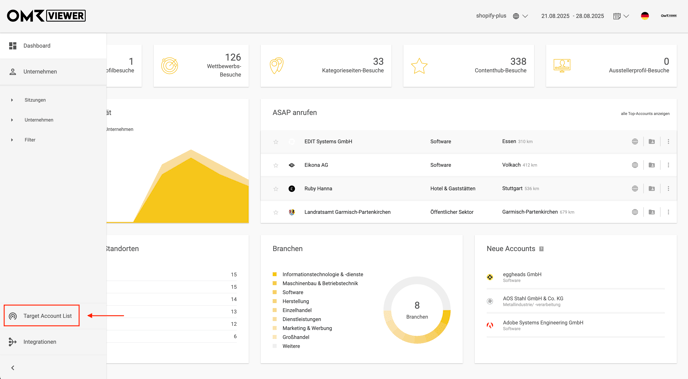Image resolution: width=688 pixels, height=379 pixels.
Task: Open three-dot menu for Eikona AG
Action: pos(668,165)
